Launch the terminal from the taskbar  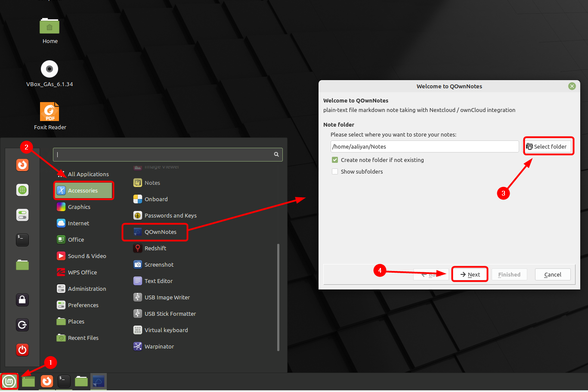point(64,381)
